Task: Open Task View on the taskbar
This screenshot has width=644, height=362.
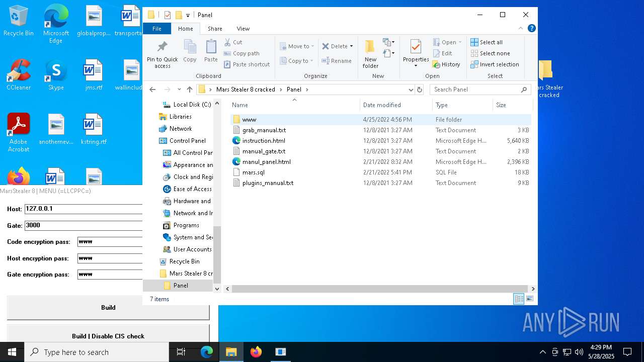Action: (x=181, y=352)
